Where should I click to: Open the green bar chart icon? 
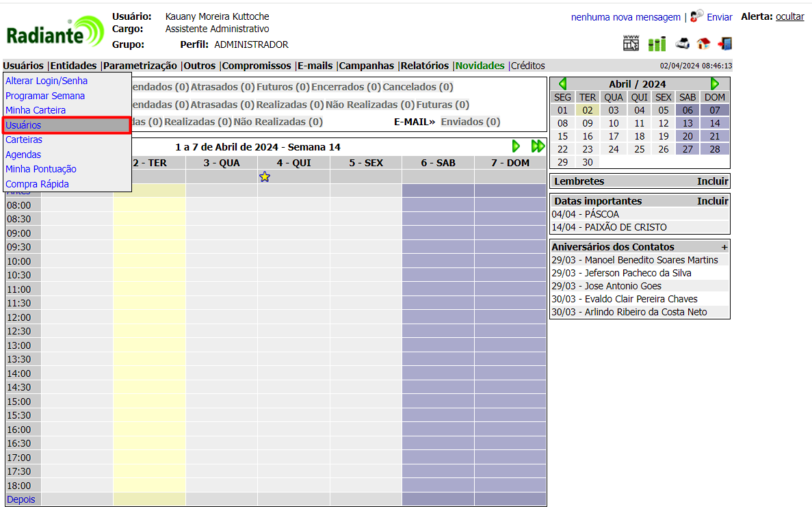[657, 44]
